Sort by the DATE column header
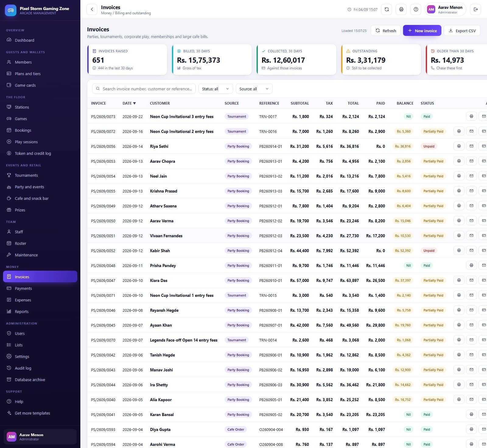The width and height of the screenshot is (487, 448). [129, 103]
